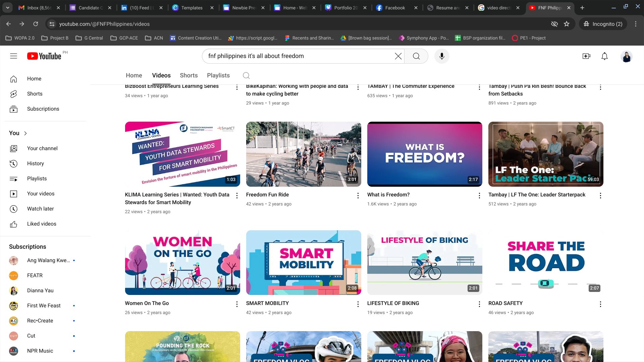644x362 pixels.
Task: Open options menu for What is Freedom?
Action: click(x=479, y=195)
